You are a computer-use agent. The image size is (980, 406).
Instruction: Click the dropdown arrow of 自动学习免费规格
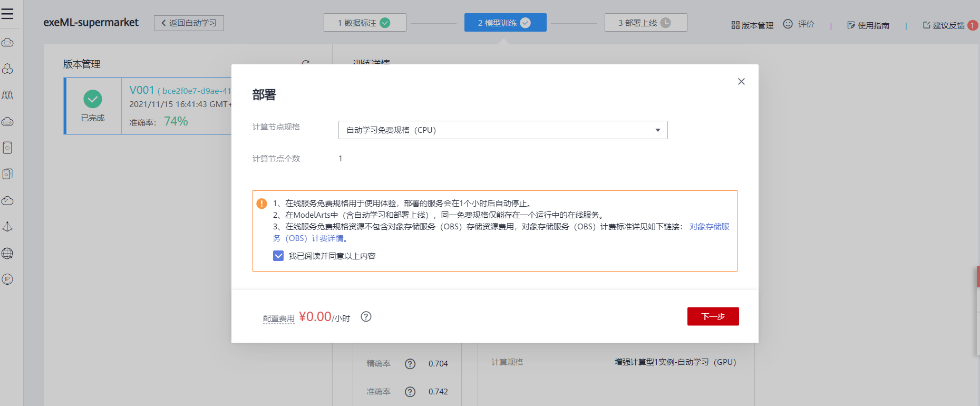pyautogui.click(x=657, y=130)
